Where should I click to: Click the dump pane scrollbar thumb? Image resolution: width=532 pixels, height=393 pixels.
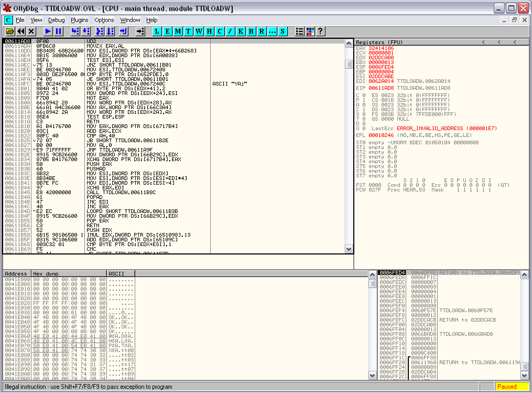click(x=372, y=283)
